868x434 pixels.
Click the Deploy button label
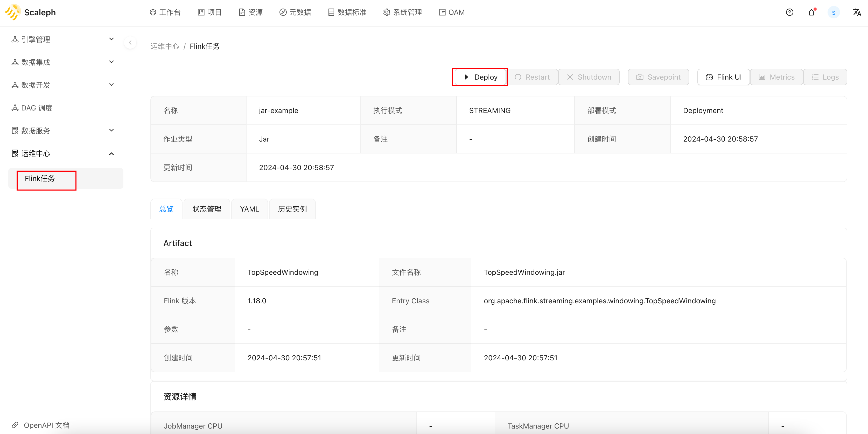pos(486,77)
